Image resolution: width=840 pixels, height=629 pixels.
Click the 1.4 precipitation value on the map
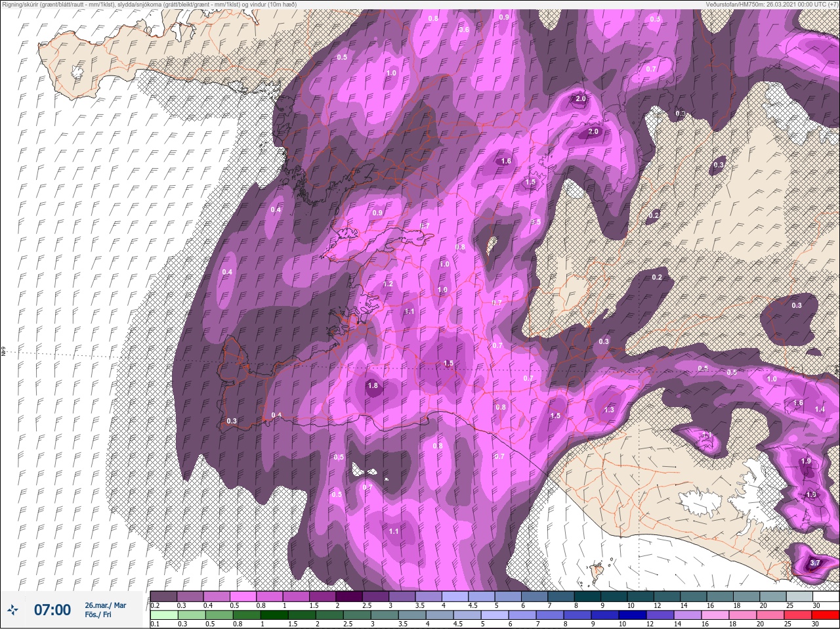tap(820, 409)
